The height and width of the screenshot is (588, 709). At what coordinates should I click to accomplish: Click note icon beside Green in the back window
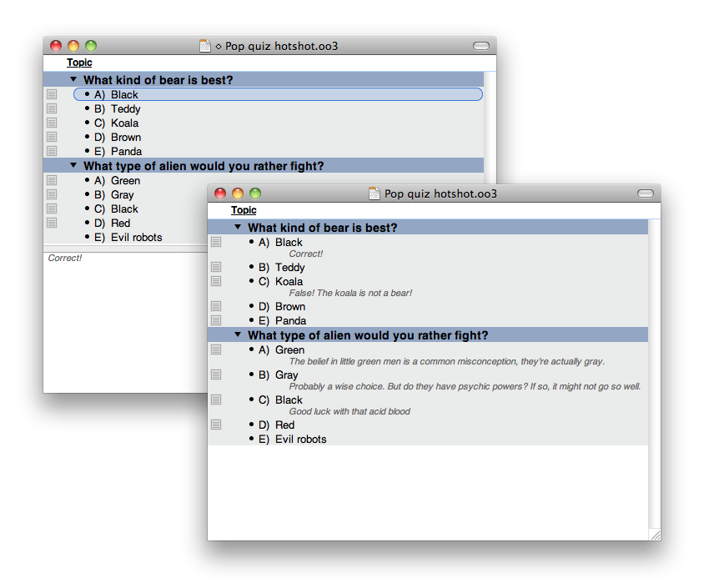52,181
